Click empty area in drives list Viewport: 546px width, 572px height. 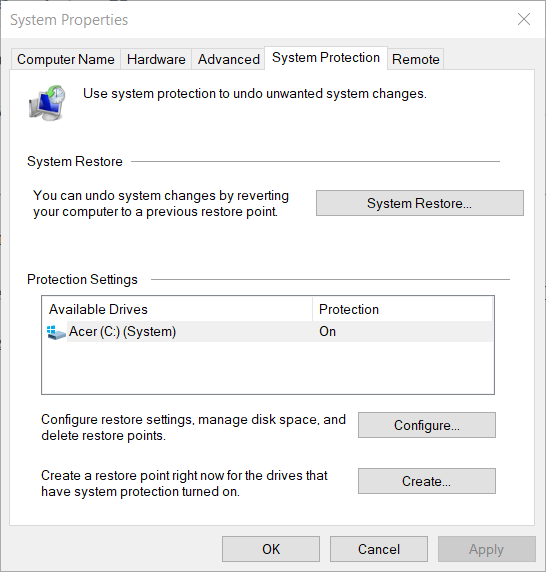click(x=268, y=368)
